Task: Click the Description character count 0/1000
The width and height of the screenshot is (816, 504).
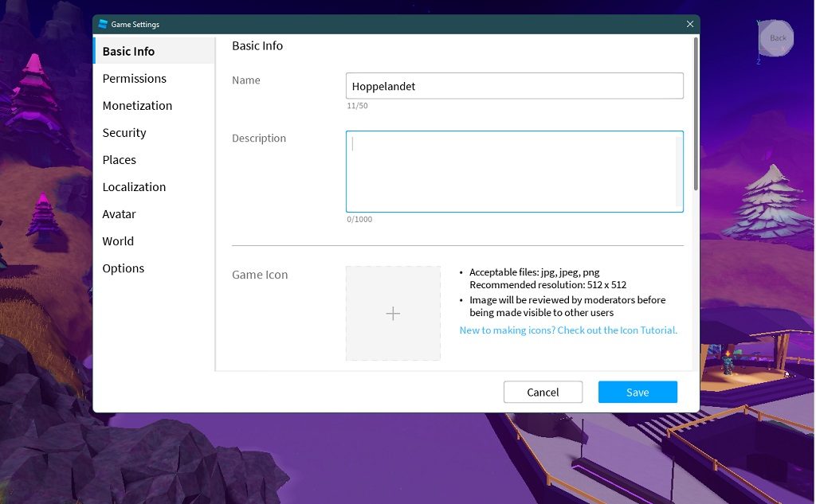Action: [359, 220]
